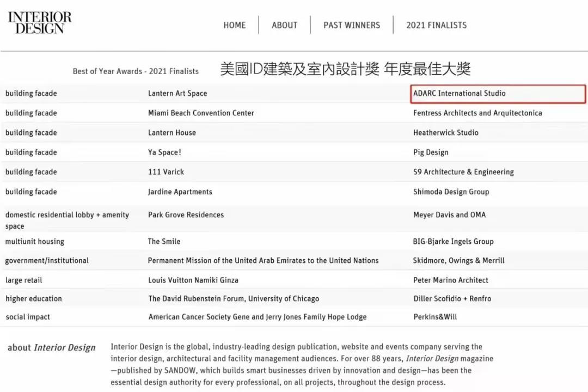Click the domestic residential lobby + amenity space category

[x=67, y=220]
